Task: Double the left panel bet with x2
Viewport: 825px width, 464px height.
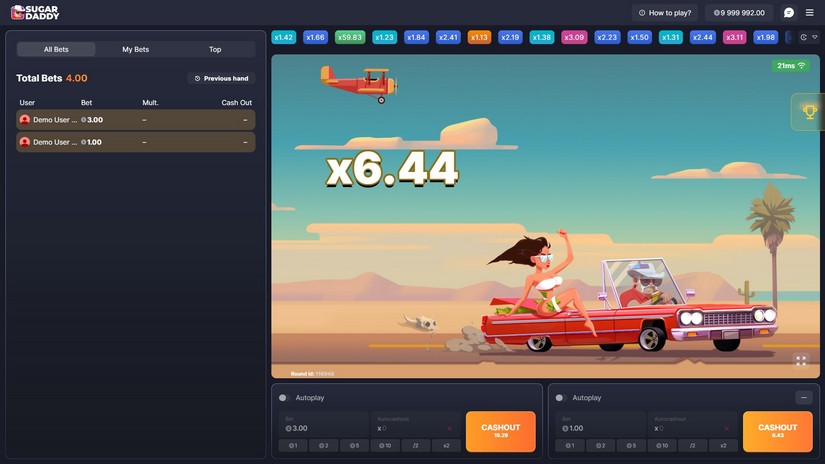Action: pyautogui.click(x=446, y=446)
